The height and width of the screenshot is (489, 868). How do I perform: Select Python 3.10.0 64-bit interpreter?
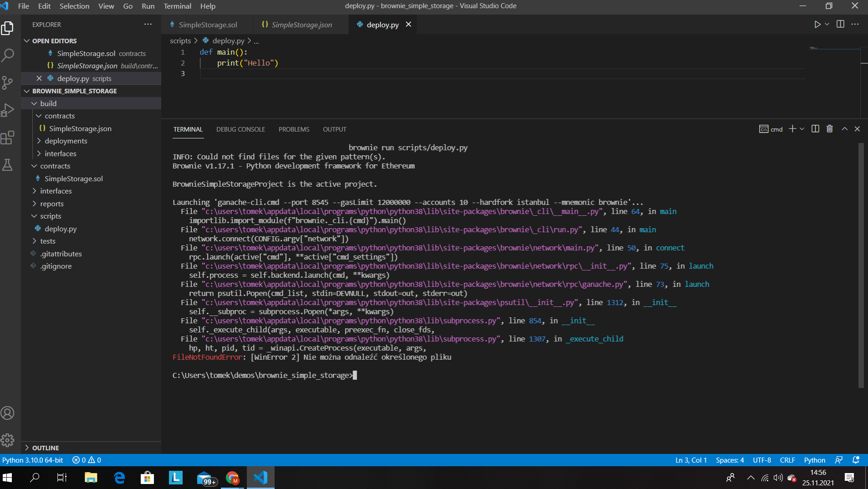click(x=33, y=460)
